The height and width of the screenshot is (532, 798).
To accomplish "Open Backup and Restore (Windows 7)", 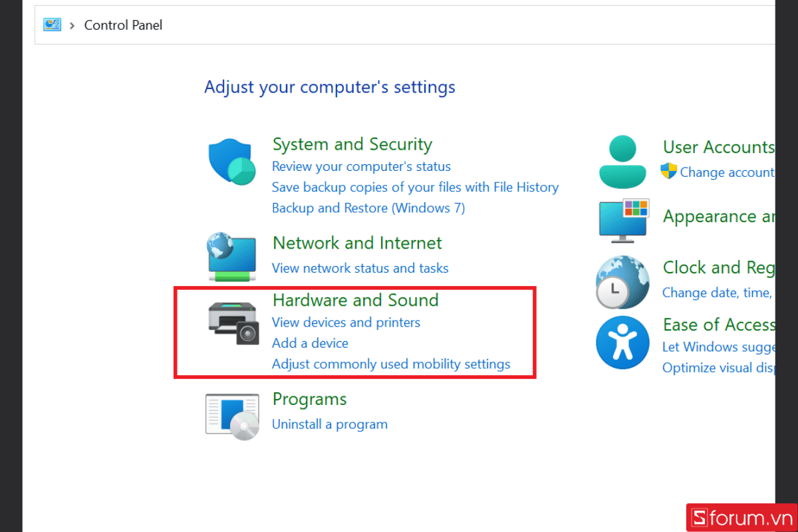I will pyautogui.click(x=368, y=208).
